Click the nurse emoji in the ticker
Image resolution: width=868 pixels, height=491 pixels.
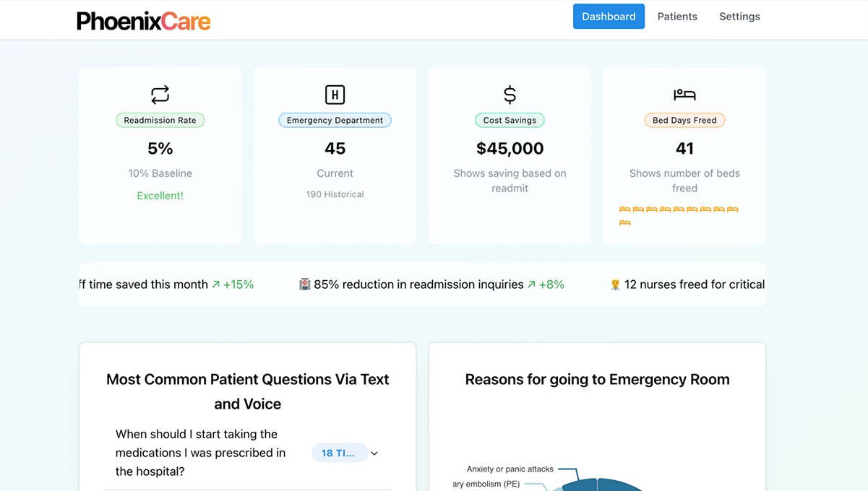click(615, 284)
